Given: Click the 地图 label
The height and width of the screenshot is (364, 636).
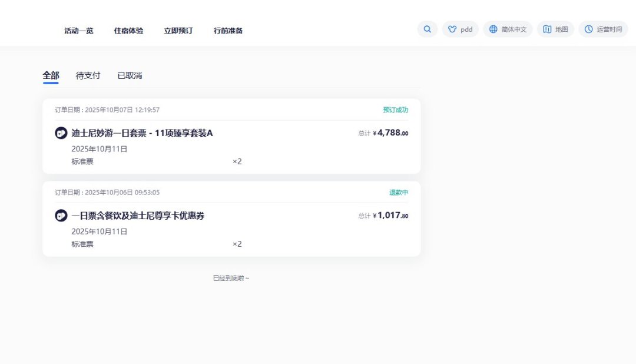Looking at the screenshot, I should pos(562,29).
